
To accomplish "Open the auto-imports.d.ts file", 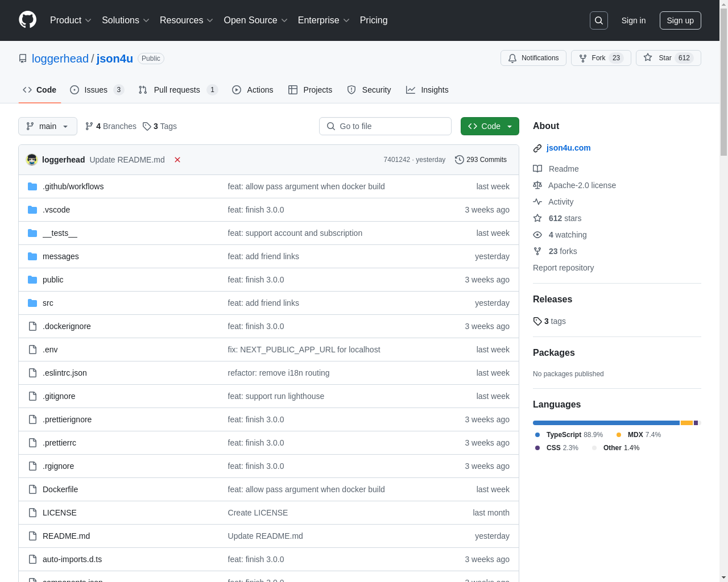I will tap(72, 559).
